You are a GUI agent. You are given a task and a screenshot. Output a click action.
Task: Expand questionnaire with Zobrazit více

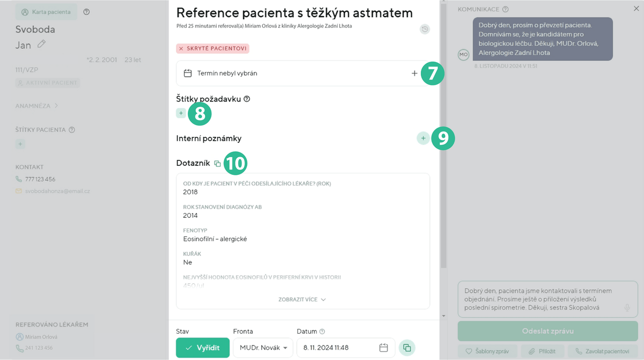[302, 300]
